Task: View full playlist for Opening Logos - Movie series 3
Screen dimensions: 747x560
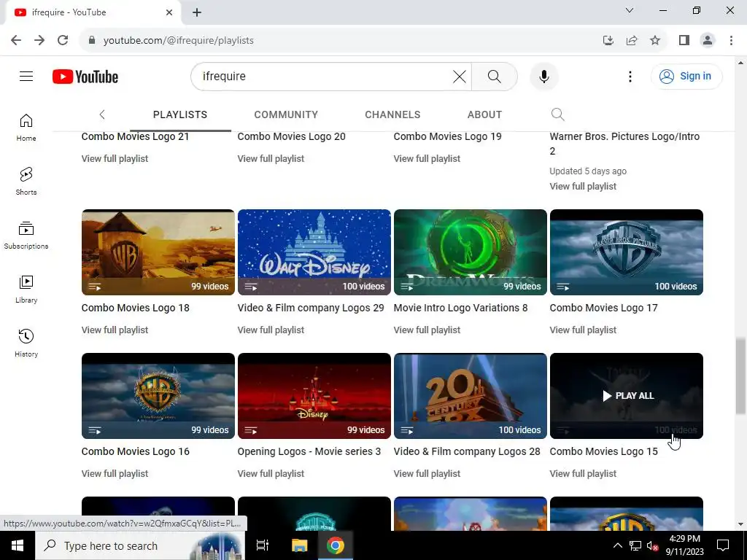Action: click(271, 474)
